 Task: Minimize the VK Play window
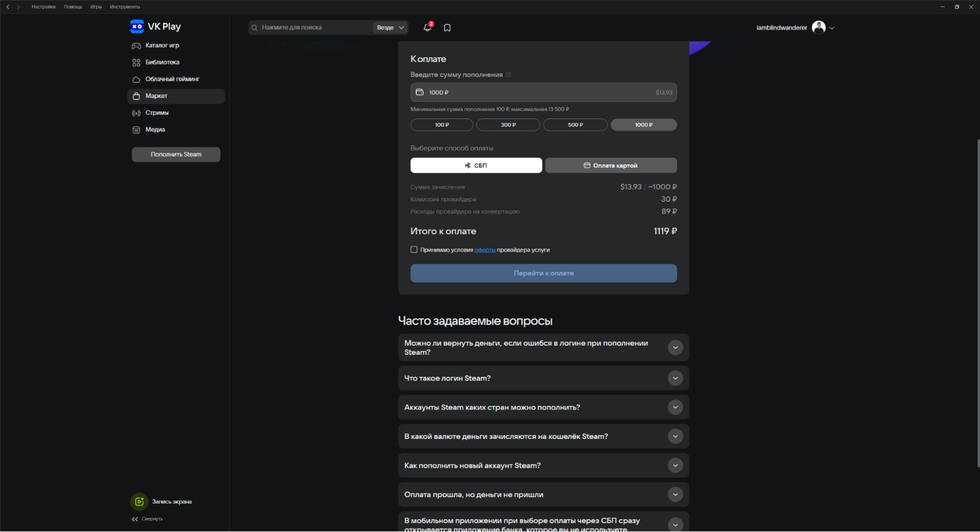[x=943, y=7]
